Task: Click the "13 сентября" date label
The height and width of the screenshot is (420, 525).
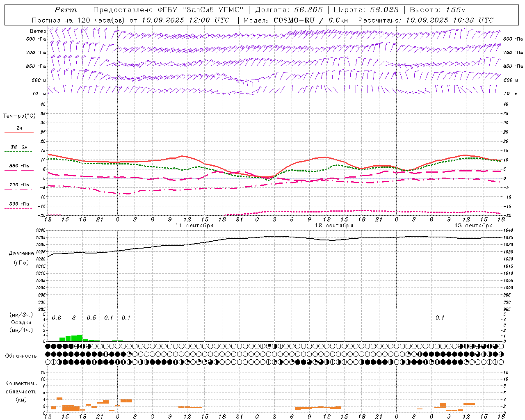Action: (473, 226)
